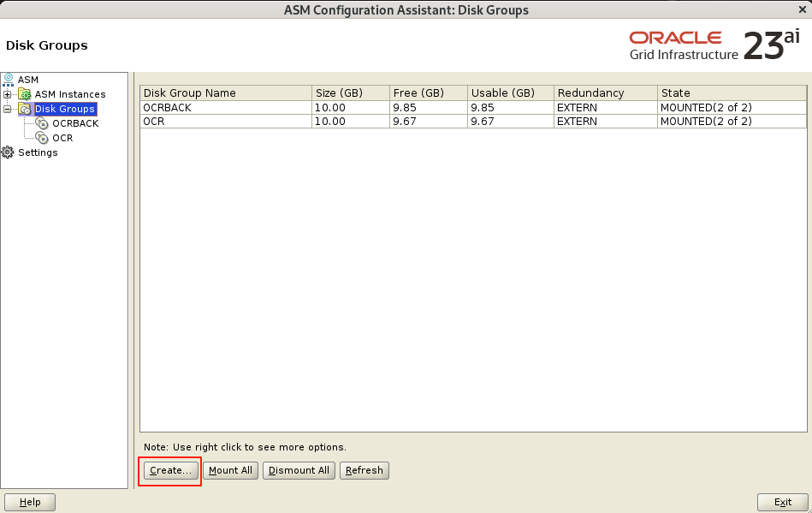Click Mount All button
Image resolution: width=812 pixels, height=513 pixels.
[230, 470]
